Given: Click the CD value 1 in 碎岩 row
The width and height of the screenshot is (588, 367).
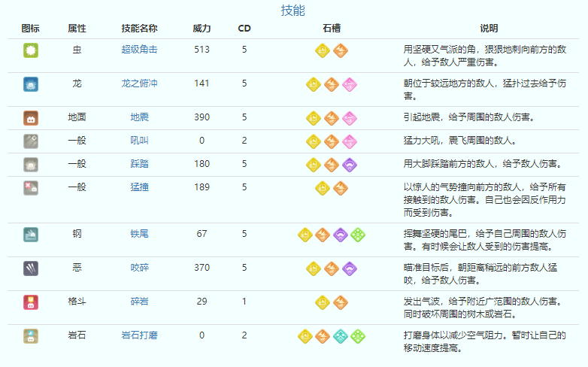Looking at the screenshot, I should pyautogui.click(x=244, y=302).
